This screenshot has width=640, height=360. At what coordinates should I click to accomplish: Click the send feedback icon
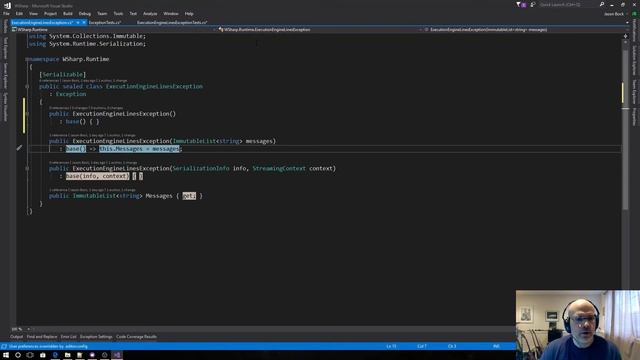point(532,4)
